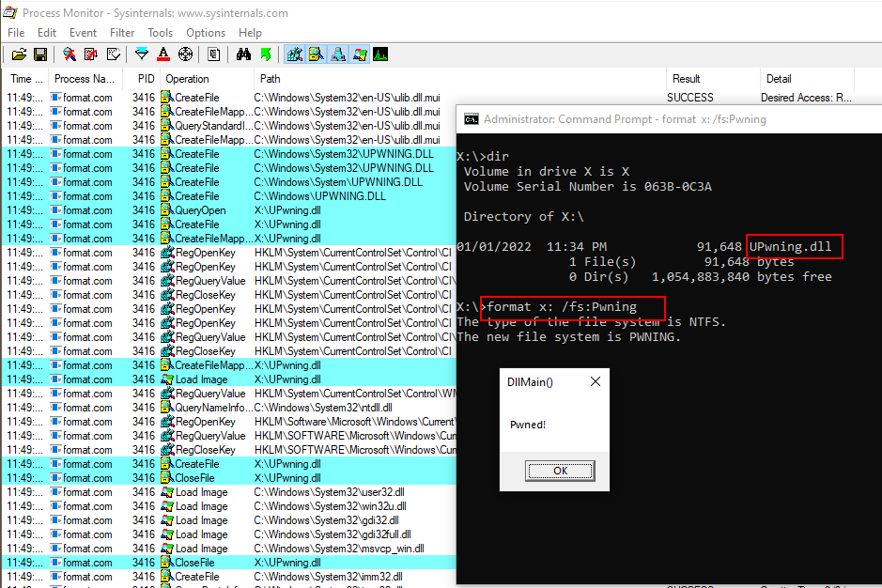
Task: Open the File menu
Action: tap(16, 33)
